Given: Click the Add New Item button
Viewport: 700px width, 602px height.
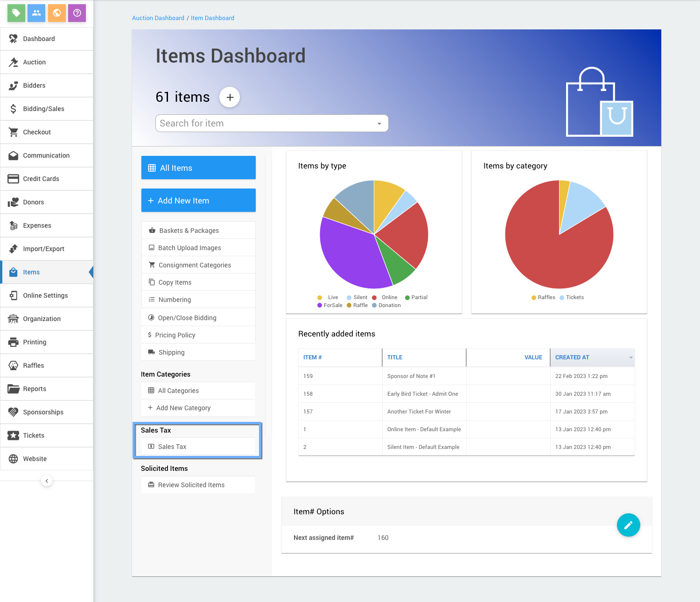Looking at the screenshot, I should coord(198,201).
